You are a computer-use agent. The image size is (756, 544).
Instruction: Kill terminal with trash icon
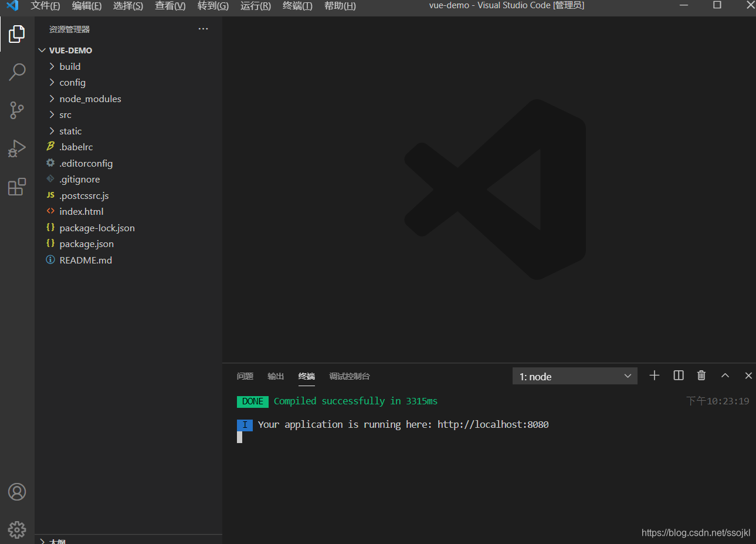click(x=701, y=376)
